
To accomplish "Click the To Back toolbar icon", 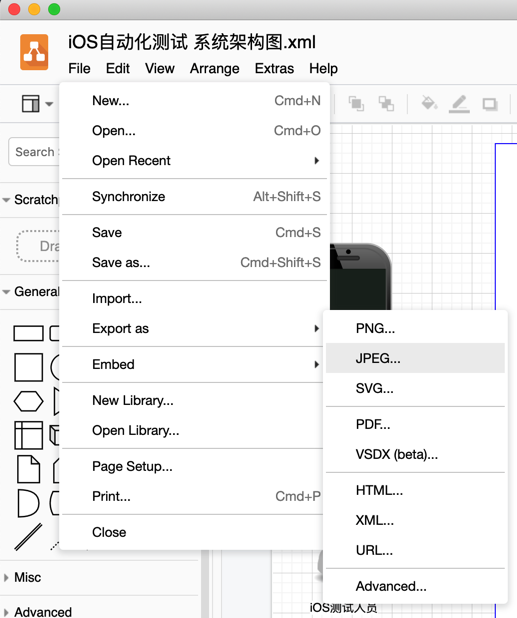I will [386, 104].
